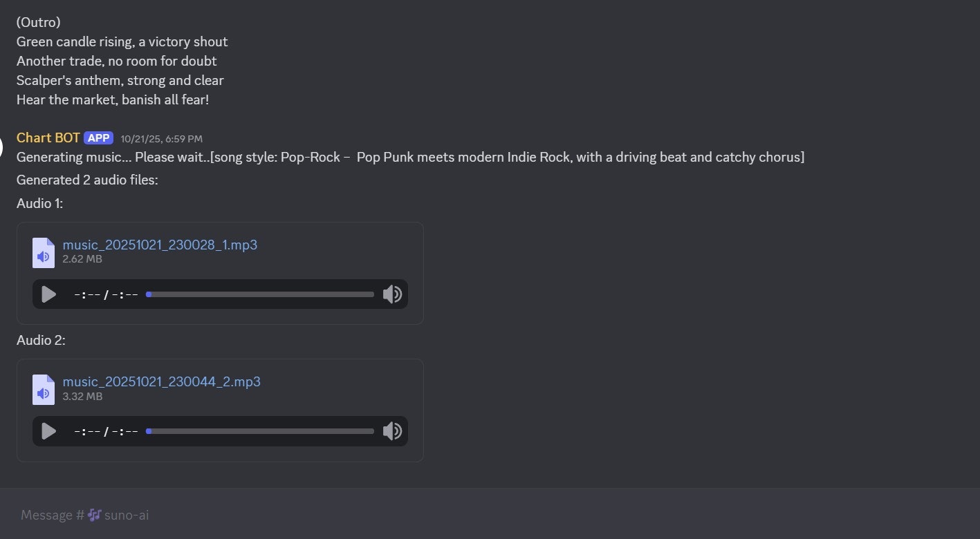Image resolution: width=980 pixels, height=539 pixels.
Task: Click the second audio player's seek bar
Action: (x=259, y=431)
